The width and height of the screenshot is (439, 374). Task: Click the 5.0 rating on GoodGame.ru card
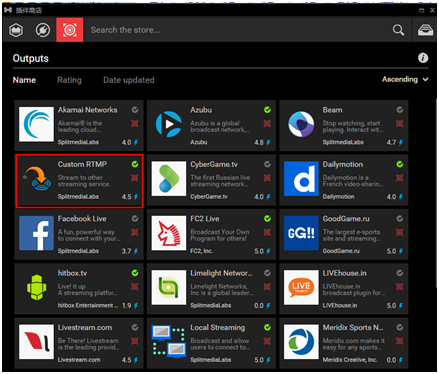(x=391, y=251)
